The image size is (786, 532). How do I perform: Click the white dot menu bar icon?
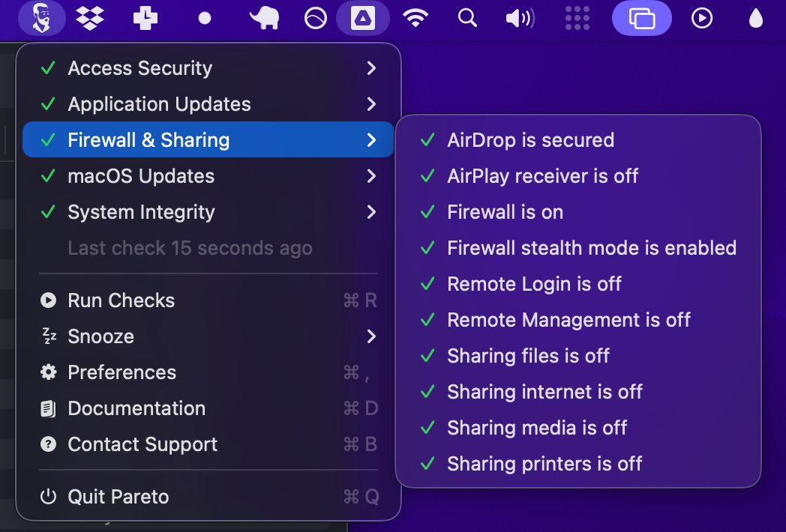pyautogui.click(x=205, y=19)
